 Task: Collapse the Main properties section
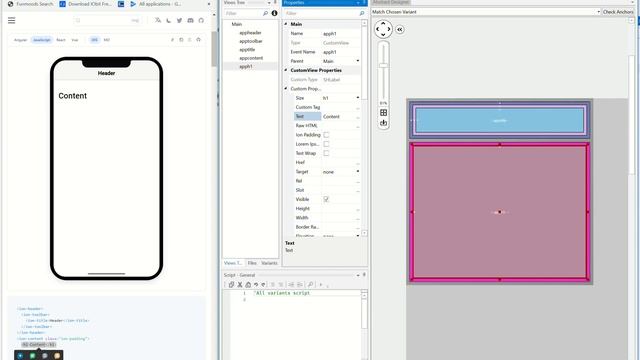point(286,24)
